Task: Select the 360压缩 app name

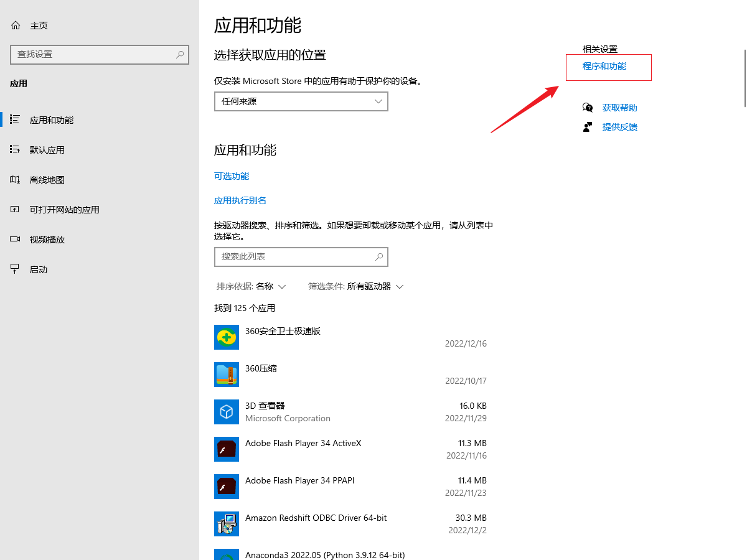Action: [261, 368]
